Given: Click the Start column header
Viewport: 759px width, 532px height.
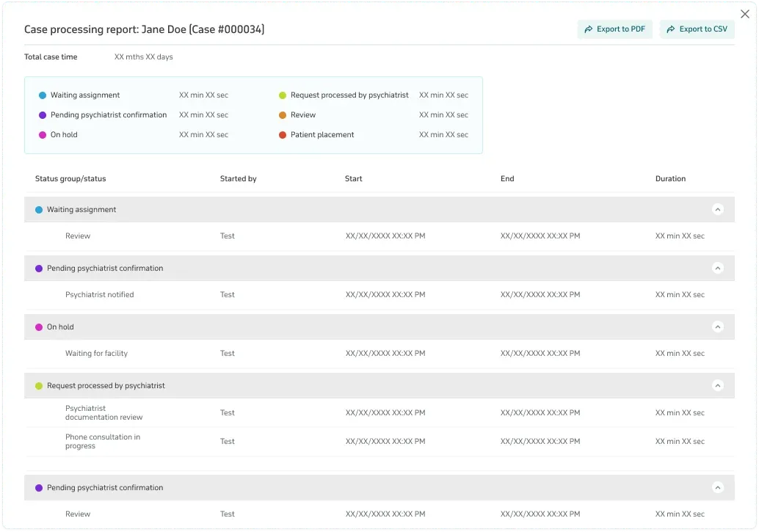Looking at the screenshot, I should point(353,178).
